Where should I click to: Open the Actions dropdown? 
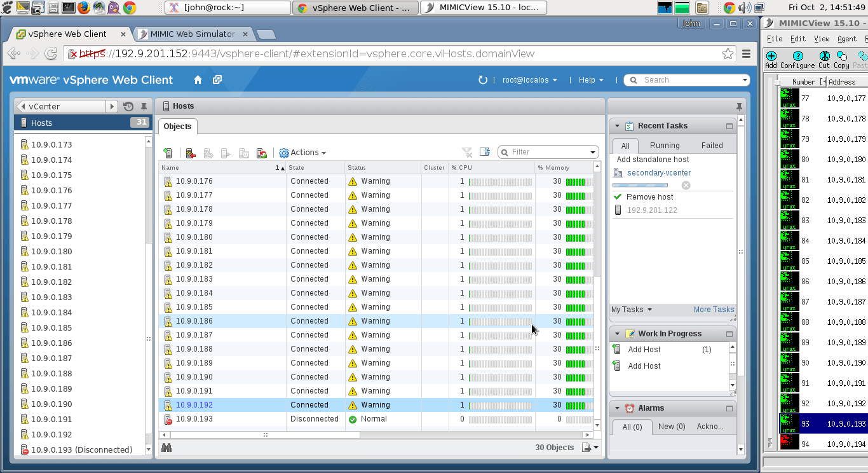tap(302, 153)
